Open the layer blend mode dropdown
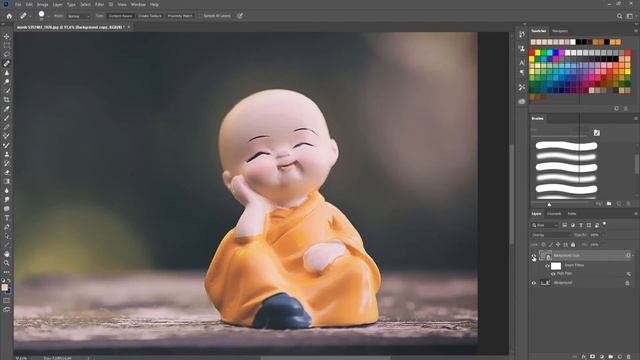The width and height of the screenshot is (640, 360). 551,235
